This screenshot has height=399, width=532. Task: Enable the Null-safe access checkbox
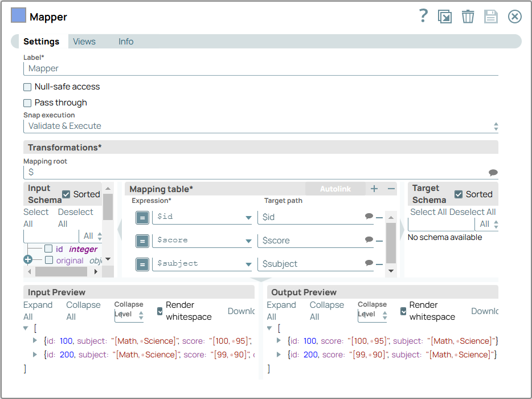click(x=27, y=87)
